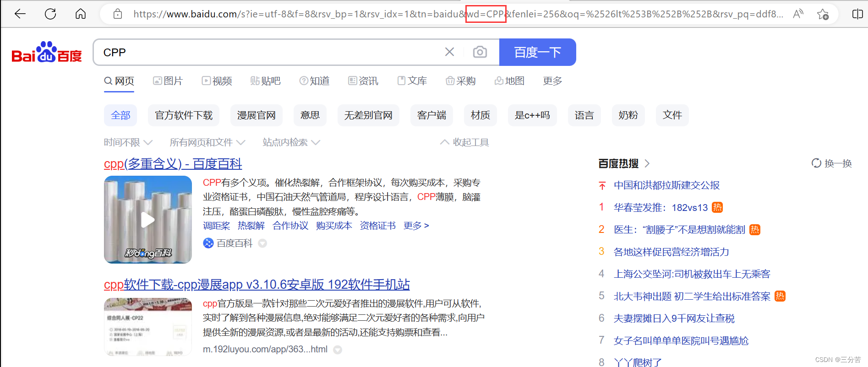The image size is (868, 367).
Task: Click the 更多 > link under result
Action: (416, 226)
